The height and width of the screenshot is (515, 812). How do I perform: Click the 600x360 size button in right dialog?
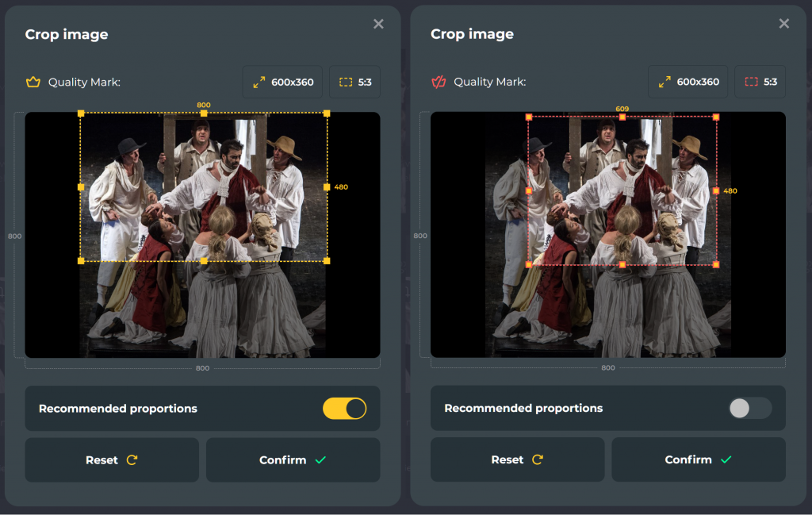pos(688,82)
